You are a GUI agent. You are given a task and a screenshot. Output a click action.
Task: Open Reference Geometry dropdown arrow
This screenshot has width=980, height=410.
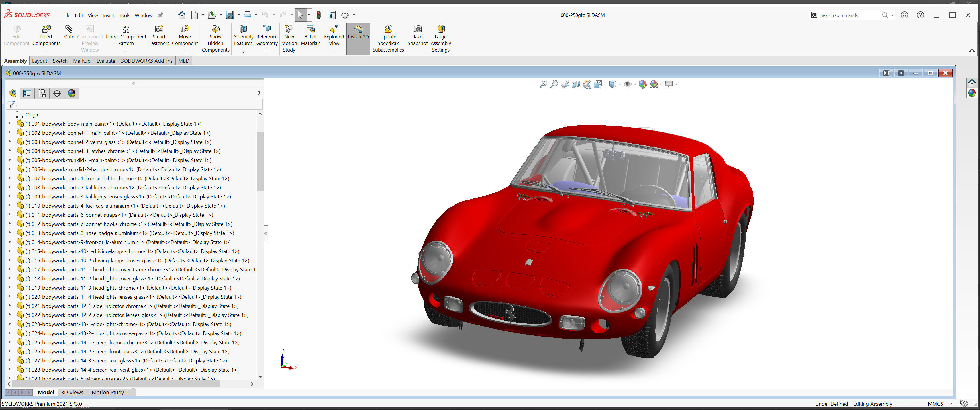coord(267,52)
